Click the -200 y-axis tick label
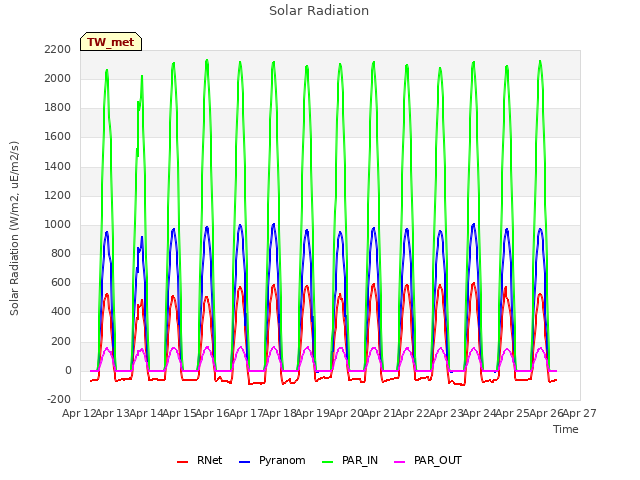Viewport: 640px width, 480px height. pos(59,399)
